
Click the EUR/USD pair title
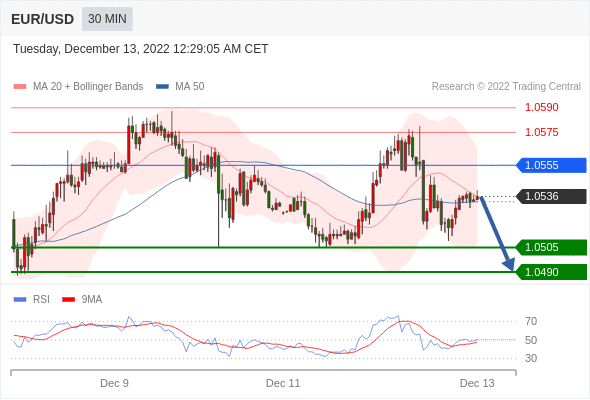click(x=42, y=19)
